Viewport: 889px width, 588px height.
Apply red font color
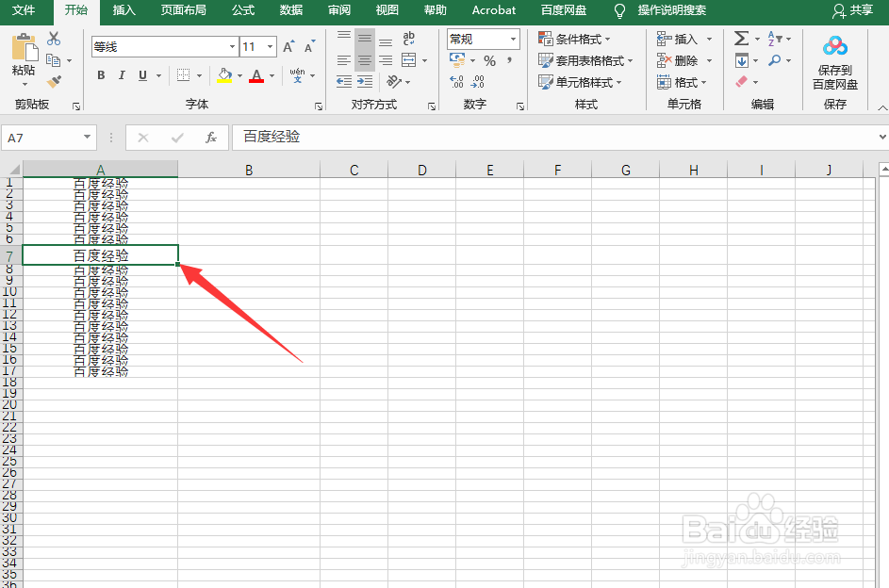tap(256, 75)
